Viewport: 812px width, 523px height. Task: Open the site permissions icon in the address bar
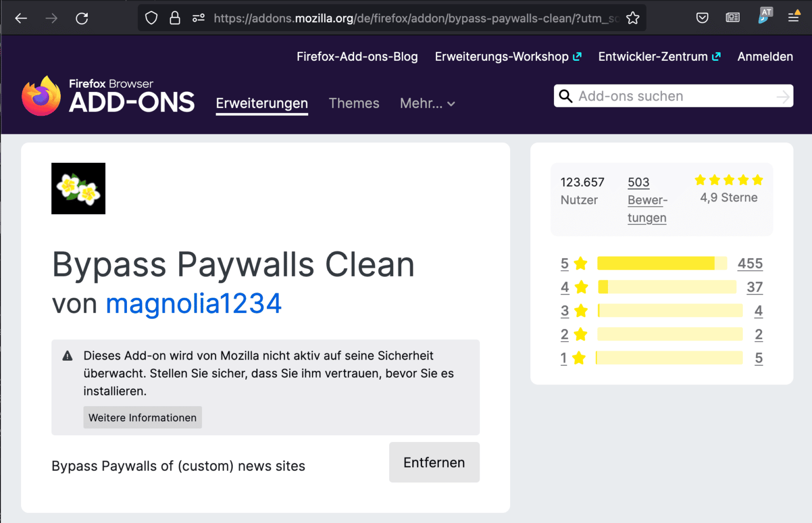click(x=199, y=19)
